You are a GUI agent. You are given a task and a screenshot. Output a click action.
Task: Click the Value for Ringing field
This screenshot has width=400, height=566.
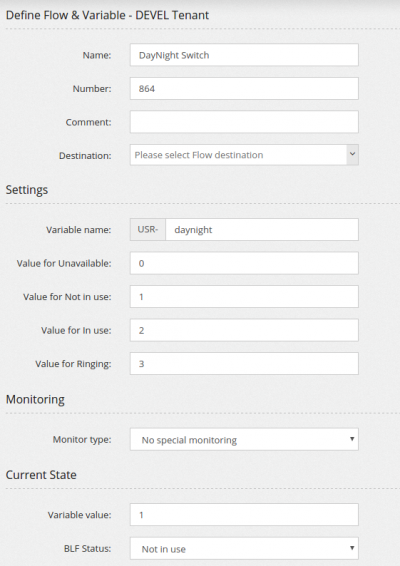point(244,363)
